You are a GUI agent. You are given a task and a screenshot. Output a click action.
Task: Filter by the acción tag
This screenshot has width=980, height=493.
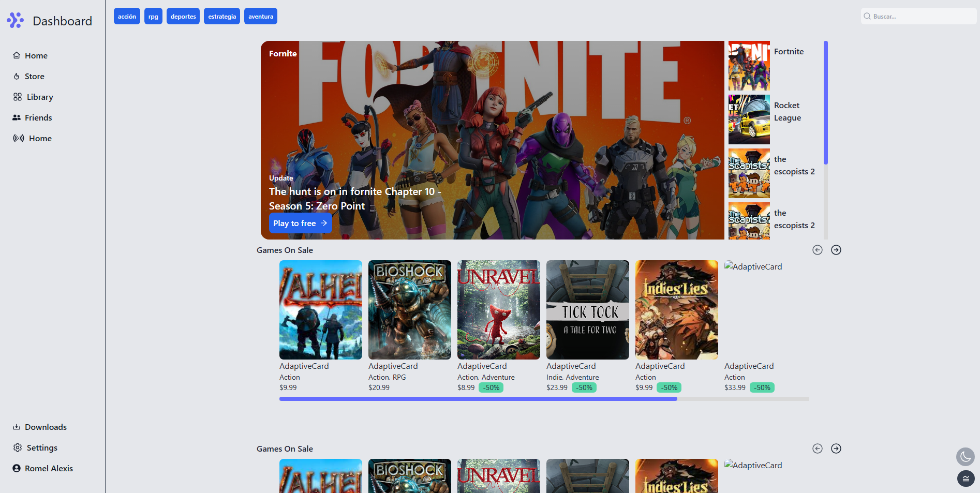127,16
